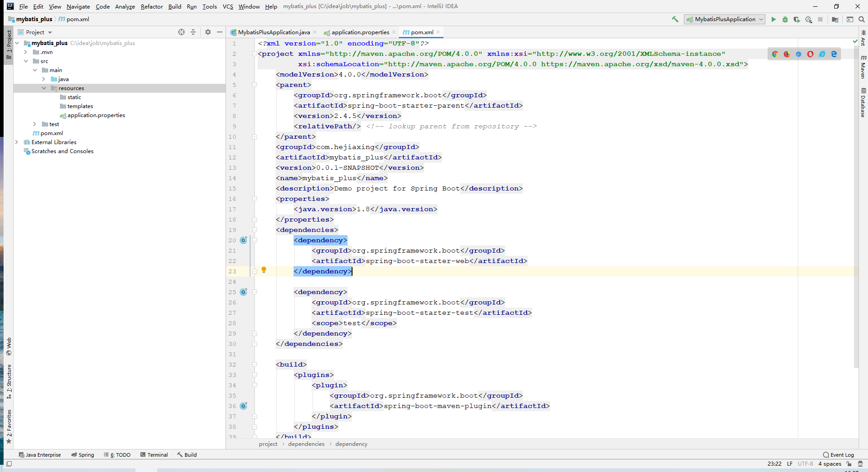Toggle the Database tool window button

[863, 103]
